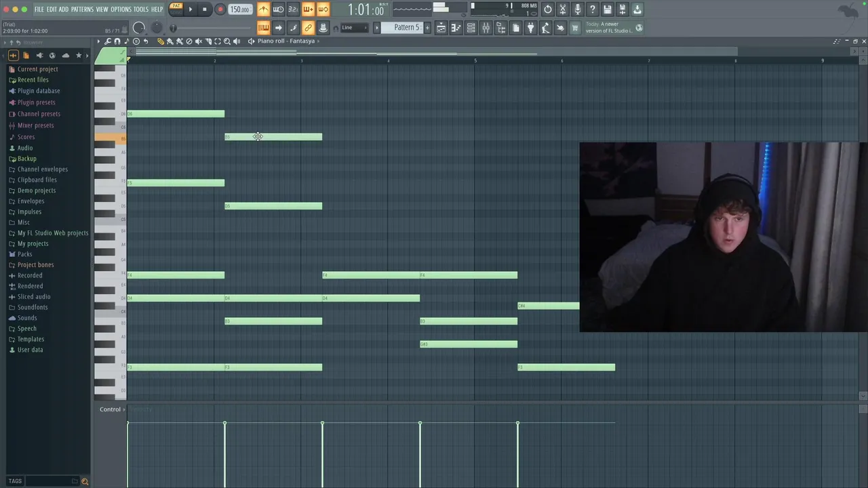Select the Zoom magnifier tool in piano roll
Image resolution: width=868 pixels, height=488 pixels.
[x=227, y=41]
